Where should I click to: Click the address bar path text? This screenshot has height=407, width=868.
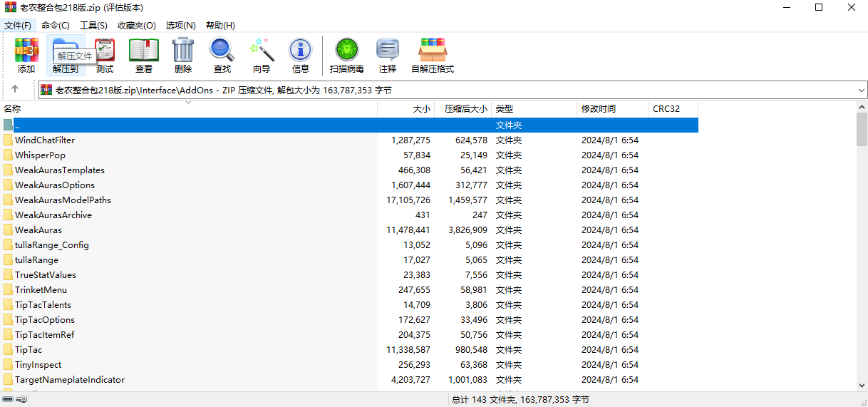(x=223, y=90)
